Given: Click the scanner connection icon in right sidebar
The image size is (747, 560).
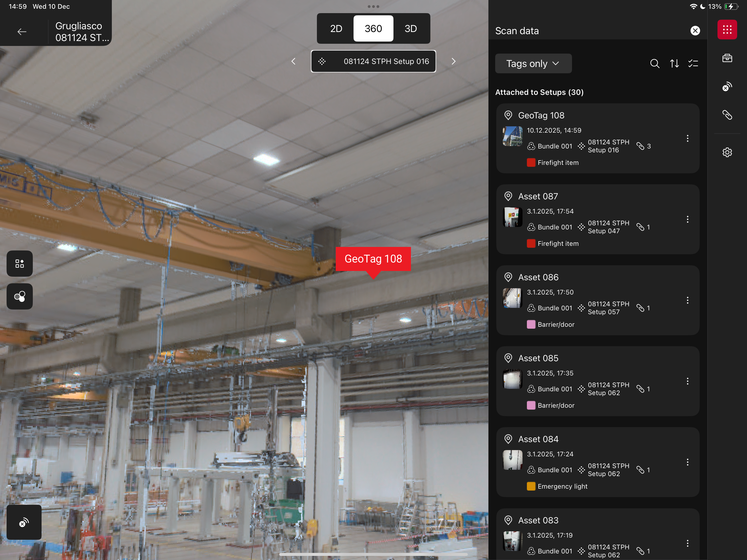Looking at the screenshot, I should tap(727, 86).
